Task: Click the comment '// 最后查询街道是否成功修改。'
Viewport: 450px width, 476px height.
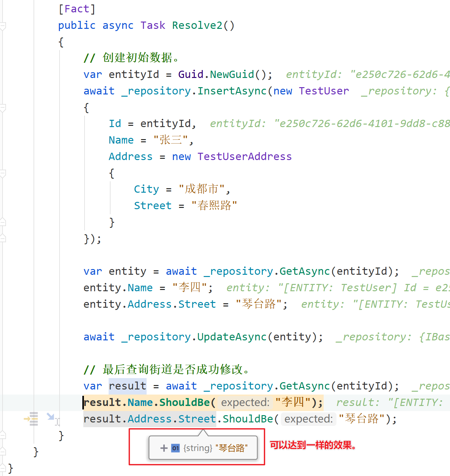Action: pyautogui.click(x=167, y=370)
